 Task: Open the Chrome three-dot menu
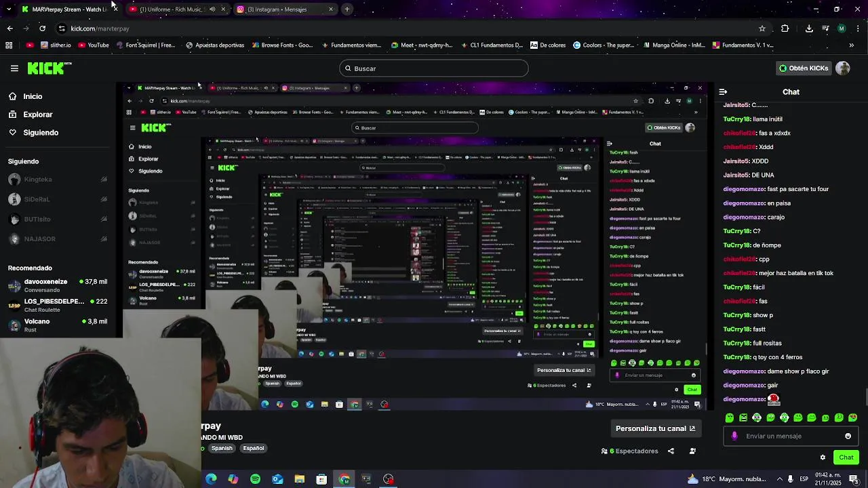point(858,28)
